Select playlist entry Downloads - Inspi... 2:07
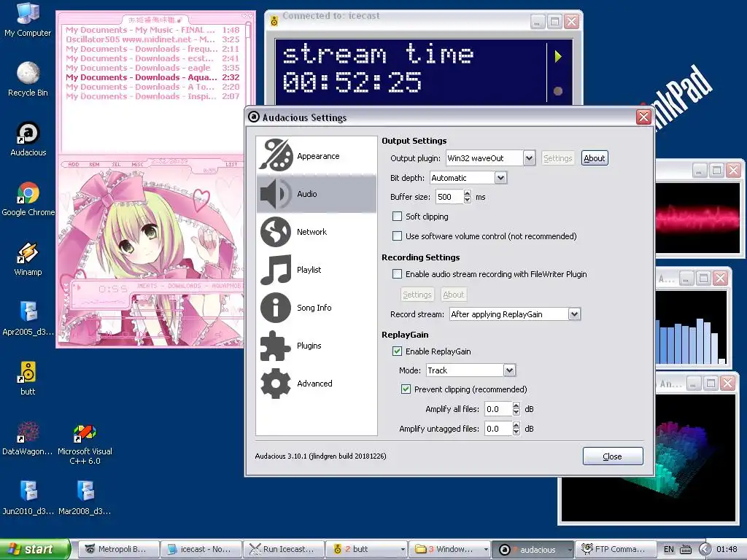 pyautogui.click(x=153, y=96)
